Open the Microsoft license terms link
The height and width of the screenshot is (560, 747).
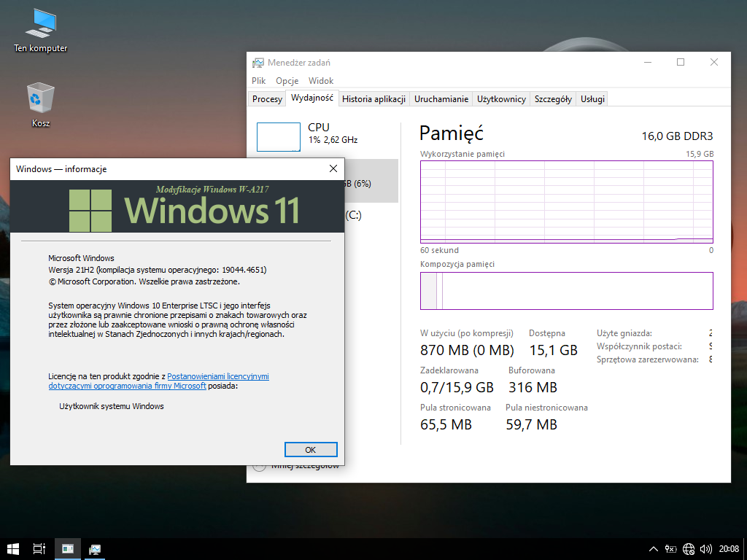pos(217,376)
